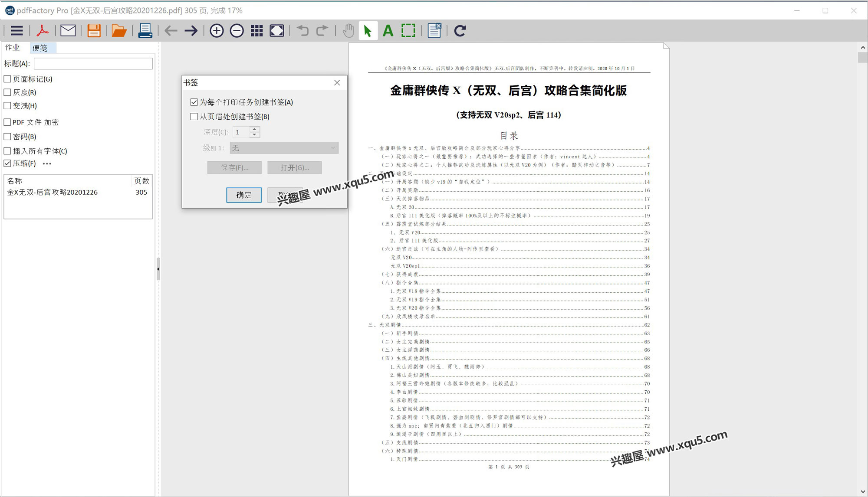Image resolution: width=868 pixels, height=497 pixels.
Task: Check 从页眉处创建书签(B)
Action: point(194,116)
